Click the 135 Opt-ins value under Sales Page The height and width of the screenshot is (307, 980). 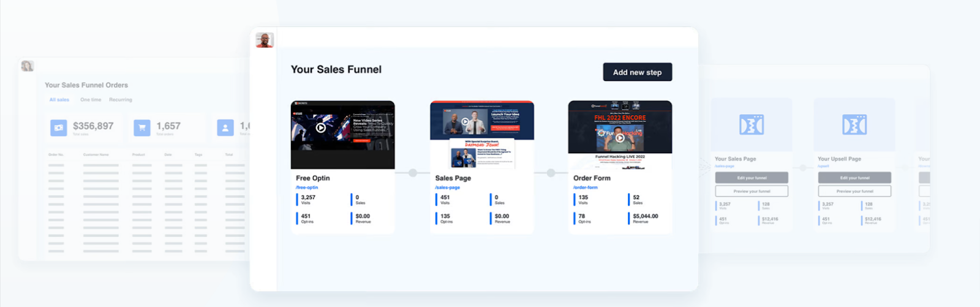(x=445, y=216)
